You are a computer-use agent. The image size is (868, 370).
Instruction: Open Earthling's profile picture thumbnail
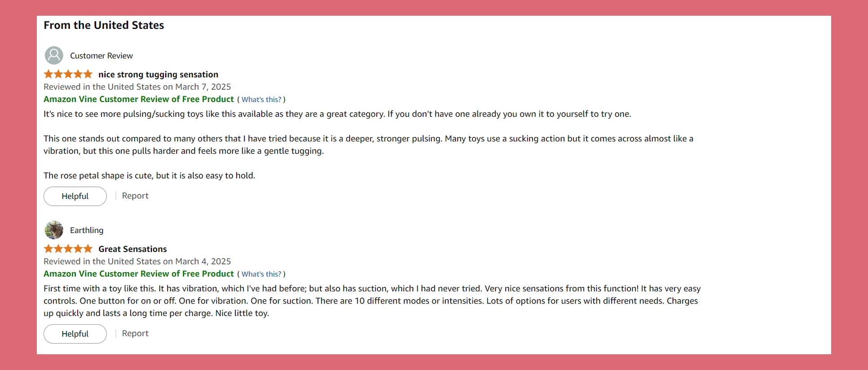pos(54,230)
